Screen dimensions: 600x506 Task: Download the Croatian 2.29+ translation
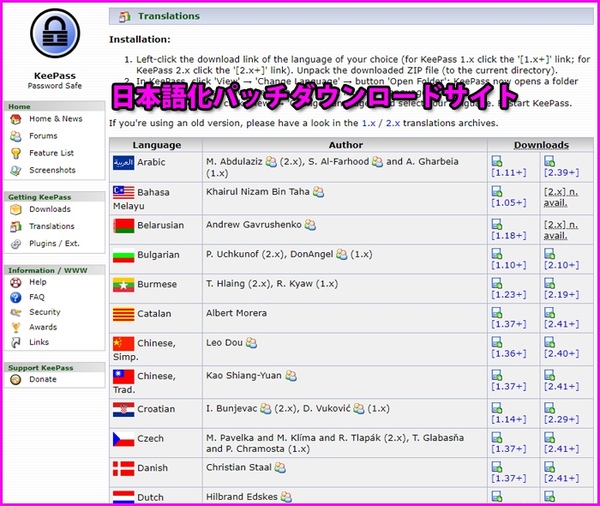pos(561,419)
